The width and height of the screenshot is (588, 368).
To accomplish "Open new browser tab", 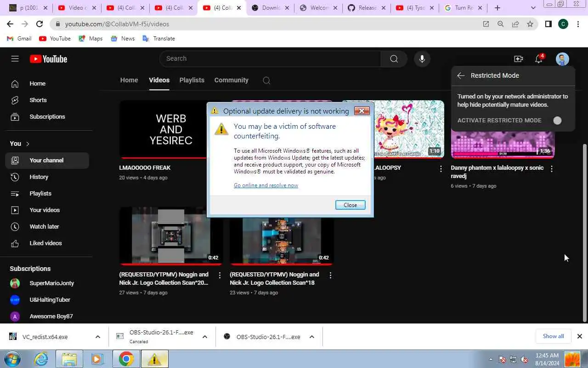I will coord(498,8).
